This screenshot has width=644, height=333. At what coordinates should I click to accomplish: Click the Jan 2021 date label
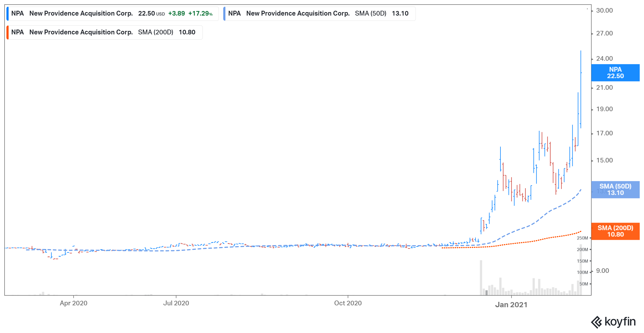pos(511,305)
